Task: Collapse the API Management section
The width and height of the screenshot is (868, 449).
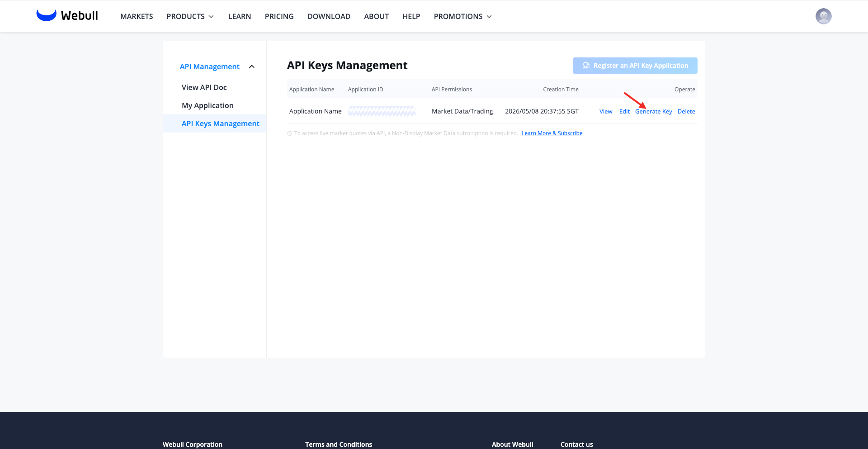Action: [252, 66]
